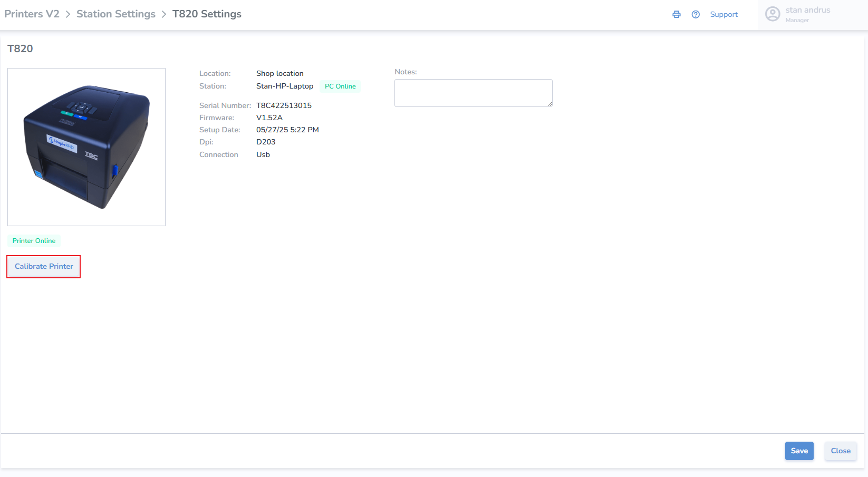The height and width of the screenshot is (477, 868).
Task: Go to Printers V2 breadcrumb
Action: 32,14
